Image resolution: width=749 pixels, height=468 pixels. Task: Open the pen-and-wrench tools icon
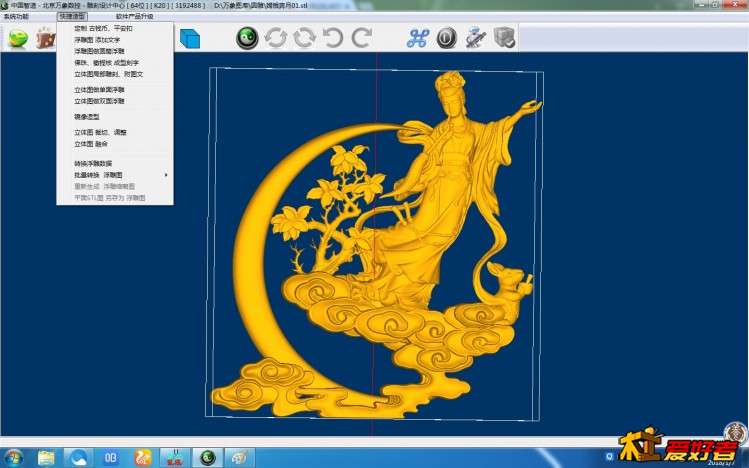475,38
